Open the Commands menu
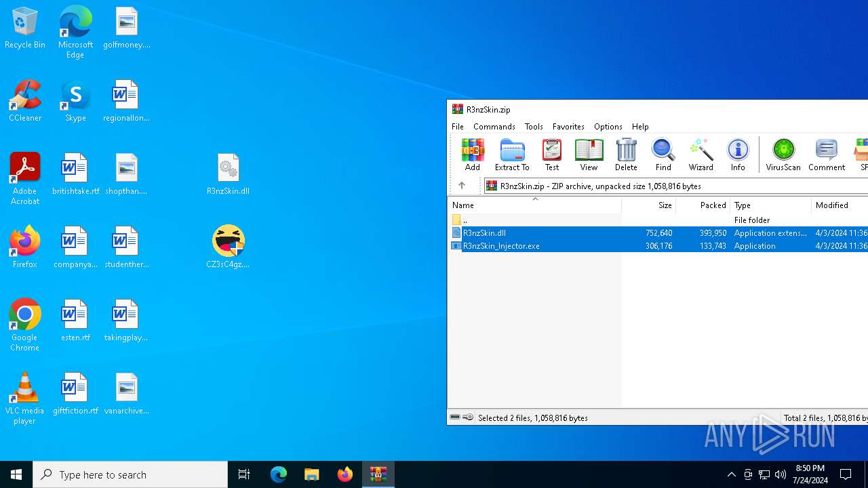The image size is (868, 488). click(494, 127)
